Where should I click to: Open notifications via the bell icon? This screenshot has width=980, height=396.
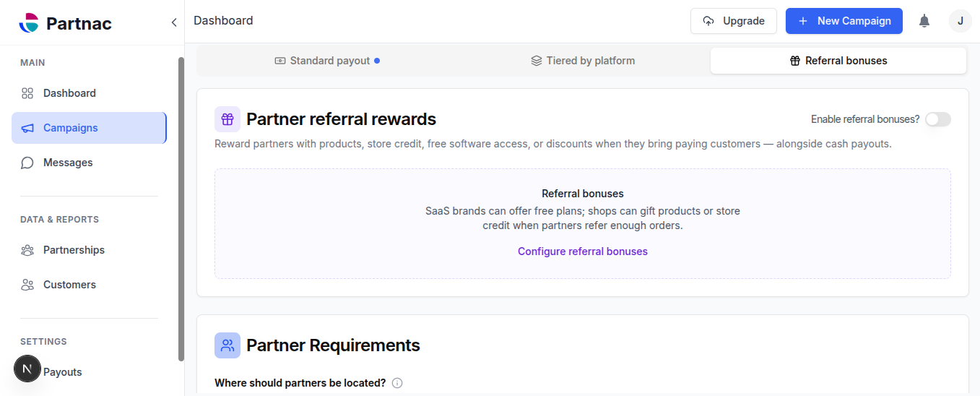tap(924, 21)
